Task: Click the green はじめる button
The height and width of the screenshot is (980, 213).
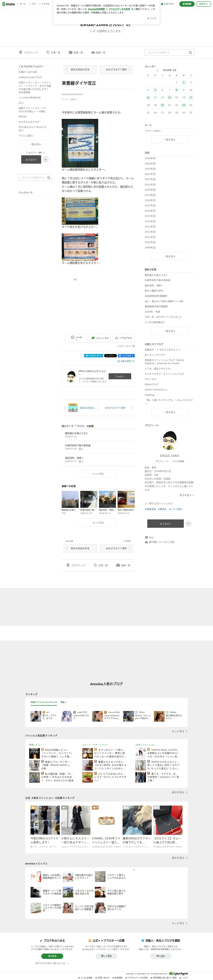Action: (x=52, y=956)
